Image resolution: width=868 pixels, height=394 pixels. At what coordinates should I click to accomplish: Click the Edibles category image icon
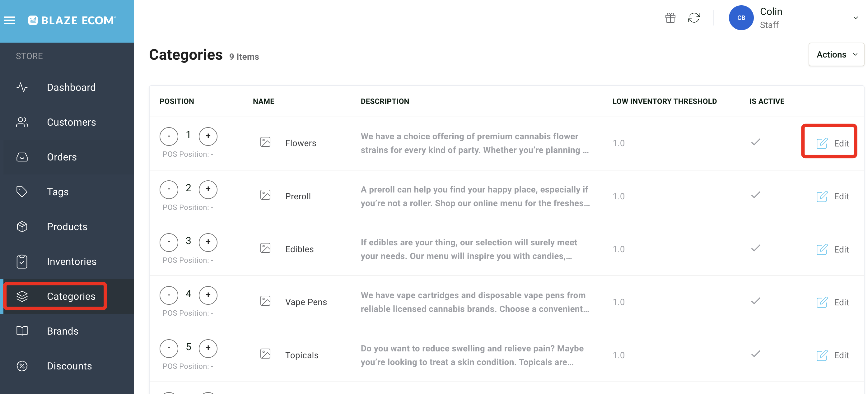(x=265, y=248)
